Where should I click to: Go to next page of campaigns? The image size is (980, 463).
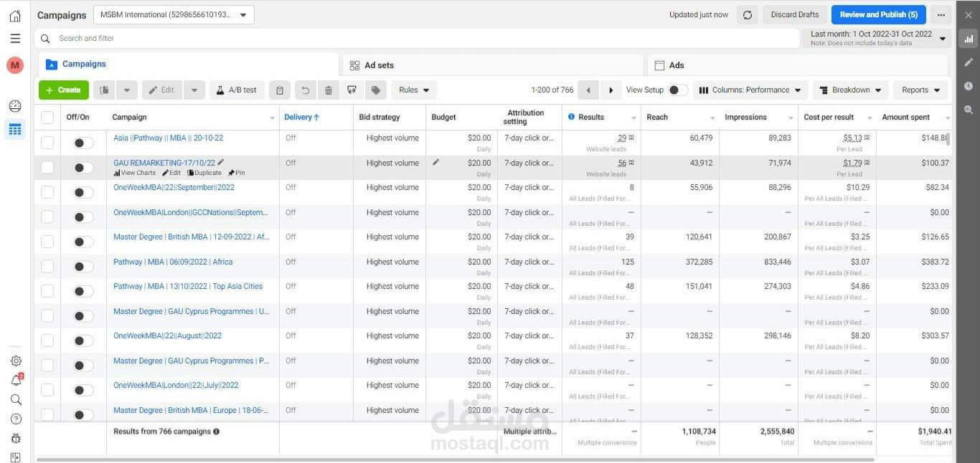pyautogui.click(x=611, y=90)
